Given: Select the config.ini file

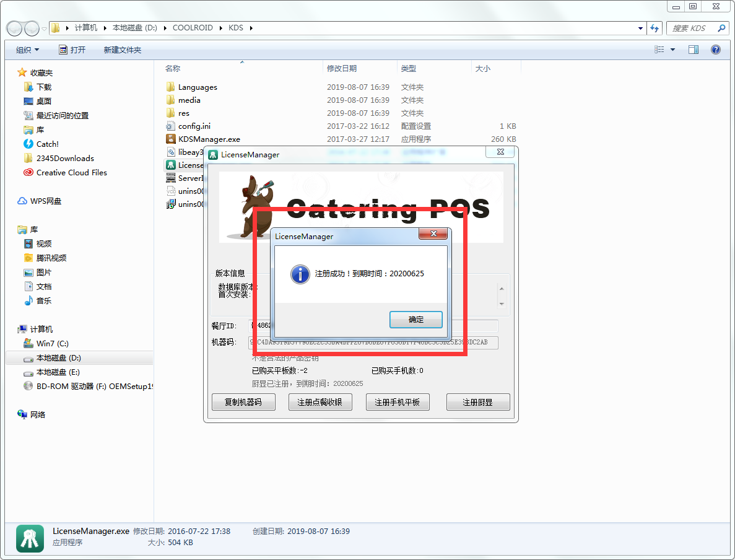Looking at the screenshot, I should click(x=194, y=126).
